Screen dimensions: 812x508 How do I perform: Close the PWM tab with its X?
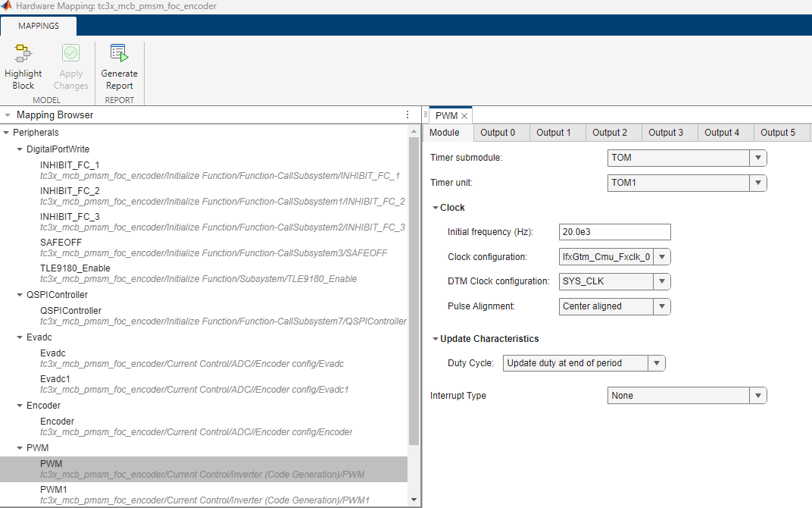point(464,116)
